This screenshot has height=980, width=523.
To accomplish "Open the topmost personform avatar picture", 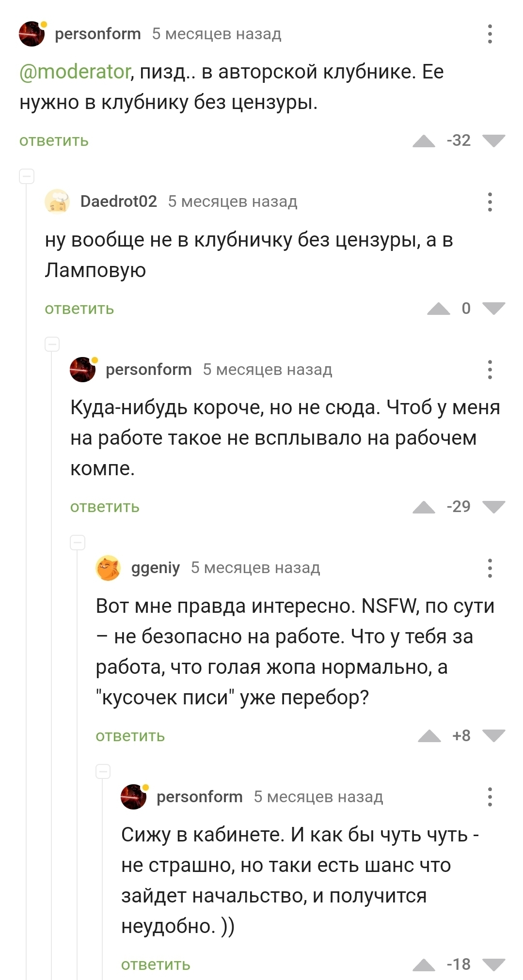I will coord(32,34).
